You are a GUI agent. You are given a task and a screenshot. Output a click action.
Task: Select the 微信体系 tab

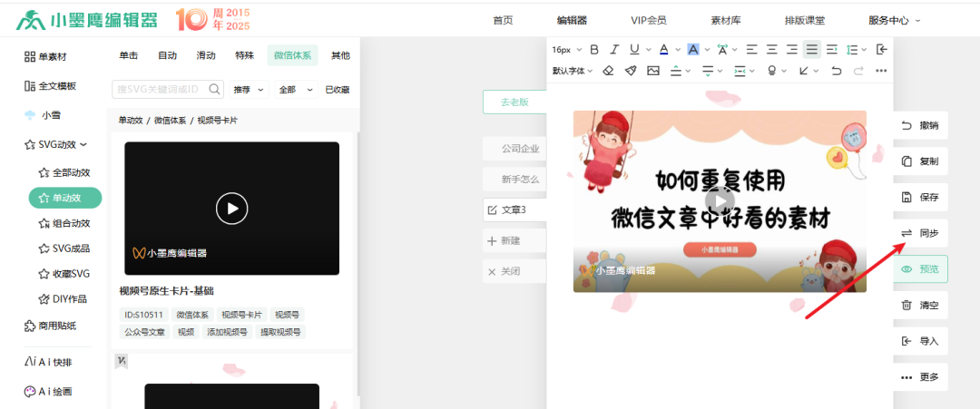pyautogui.click(x=292, y=55)
